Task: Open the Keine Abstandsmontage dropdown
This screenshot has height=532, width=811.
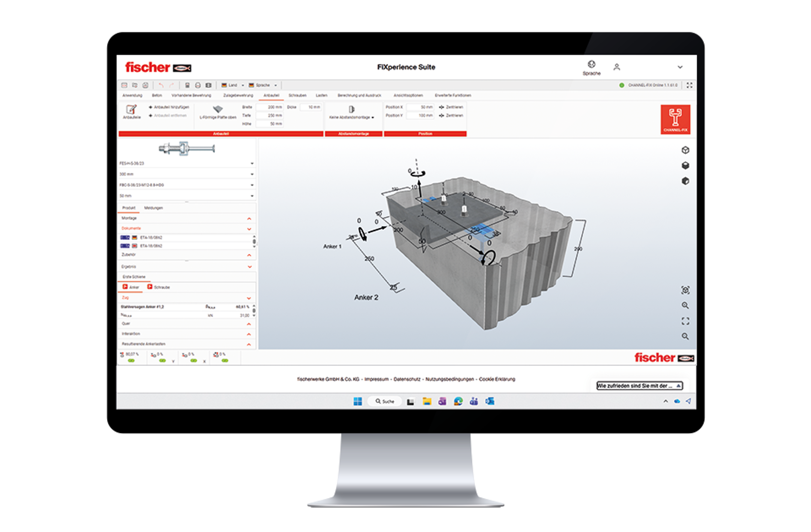Action: point(352,117)
